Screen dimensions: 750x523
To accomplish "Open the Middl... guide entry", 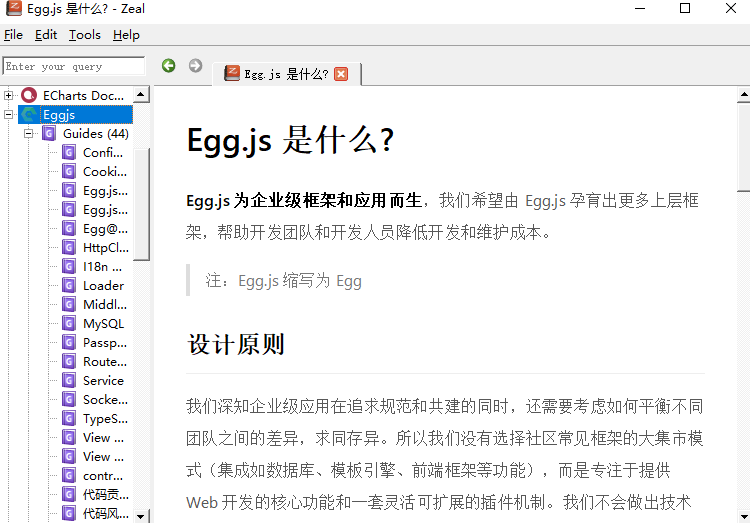I will [105, 304].
